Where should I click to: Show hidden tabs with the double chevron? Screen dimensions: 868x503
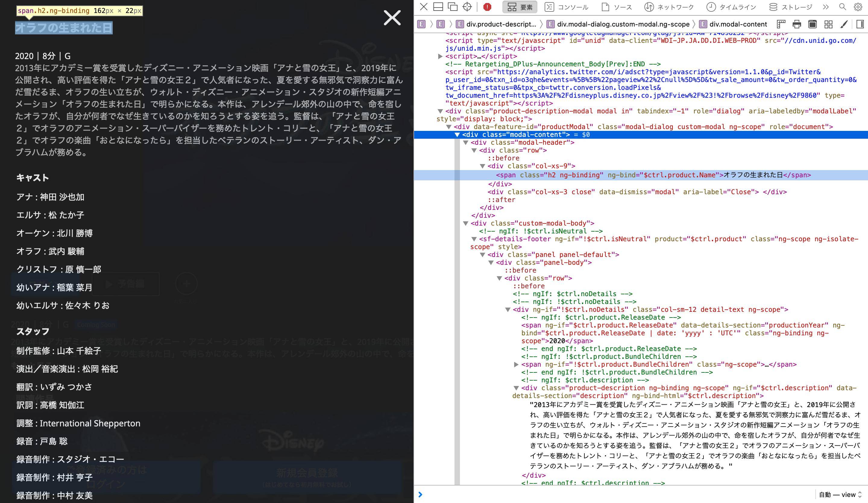click(826, 7)
